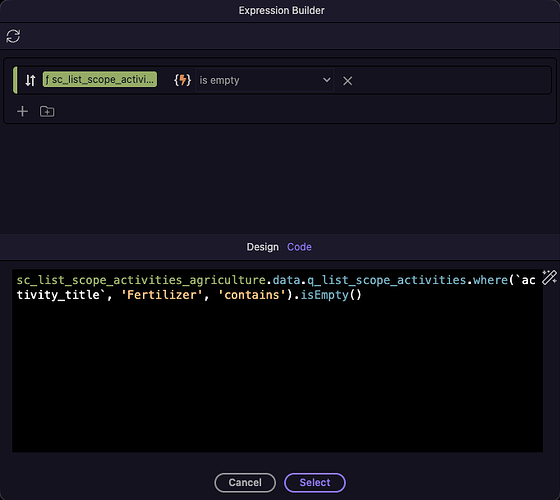This screenshot has height=500, width=560.
Task: Click the reorder arrows icon on the condition row
Action: tap(30, 80)
